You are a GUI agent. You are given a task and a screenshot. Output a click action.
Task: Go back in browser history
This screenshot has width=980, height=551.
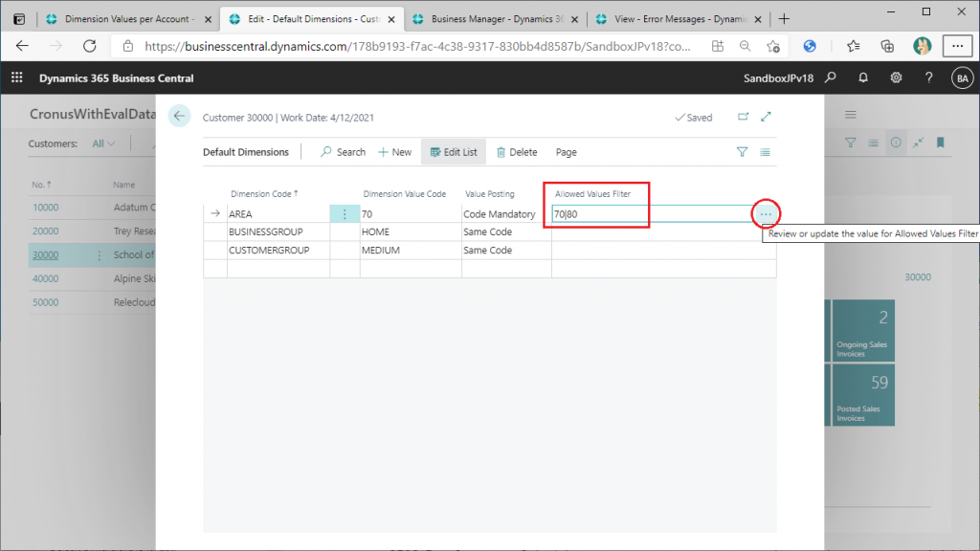(x=23, y=46)
